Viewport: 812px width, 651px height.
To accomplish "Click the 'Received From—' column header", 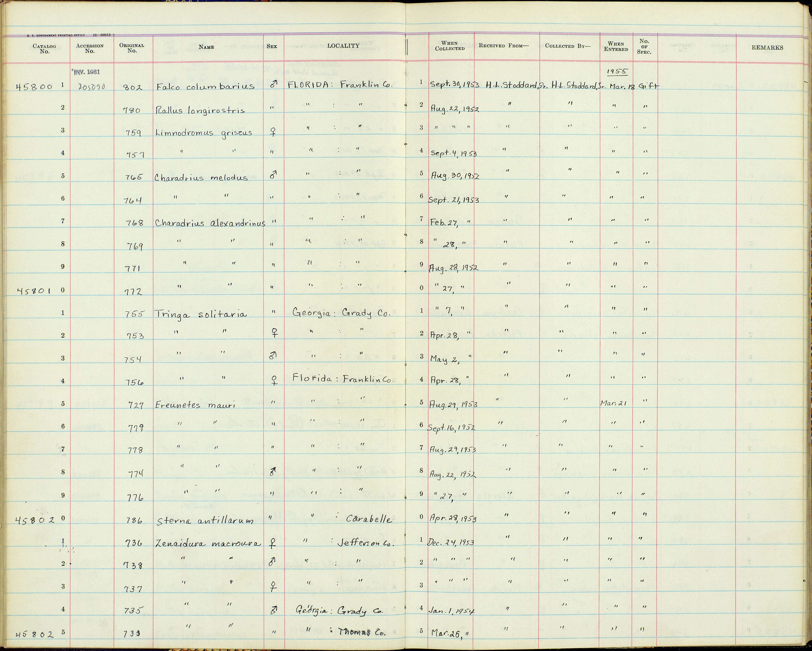I will click(x=503, y=46).
